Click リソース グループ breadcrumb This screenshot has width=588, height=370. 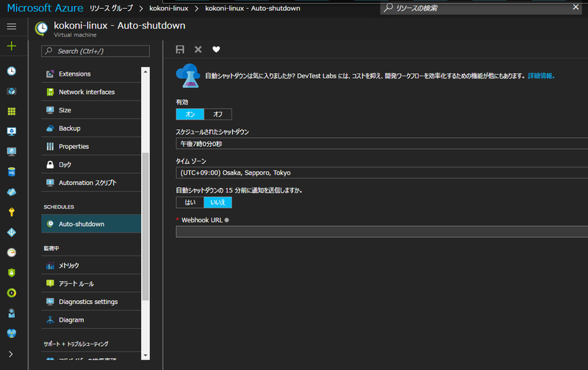pos(111,8)
